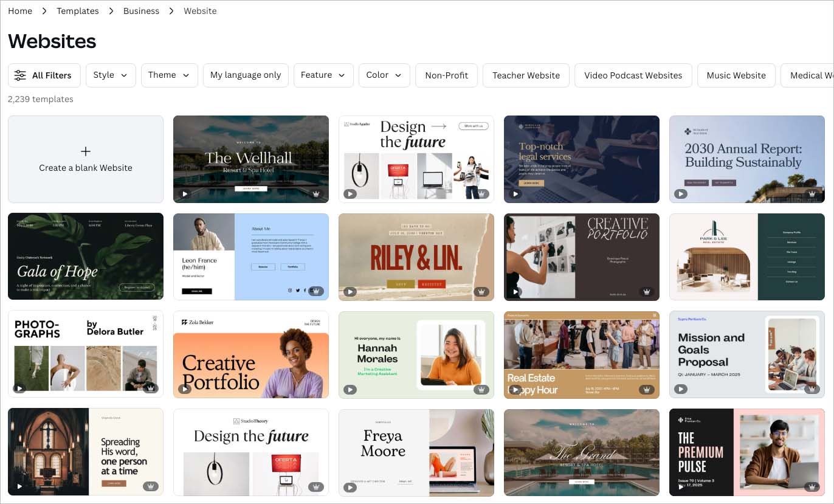Viewport: 834px width, 504px height.
Task: Create a blank Website
Action: pos(86,159)
